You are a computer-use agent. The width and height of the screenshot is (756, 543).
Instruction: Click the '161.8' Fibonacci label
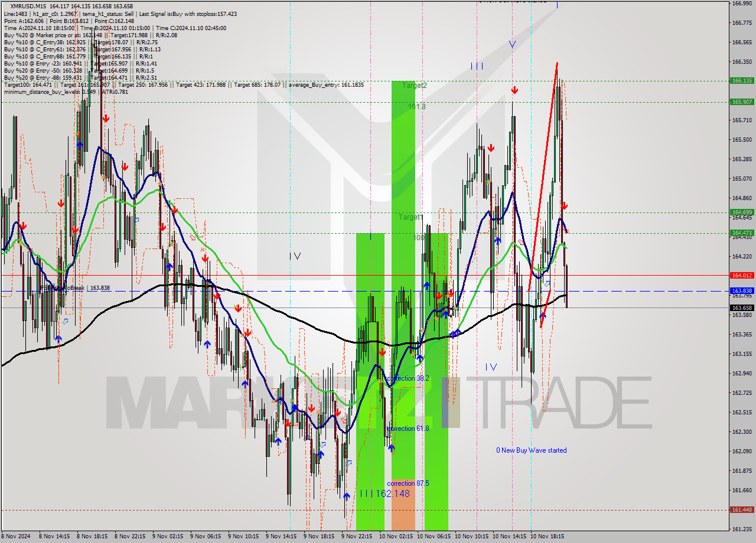tap(416, 107)
